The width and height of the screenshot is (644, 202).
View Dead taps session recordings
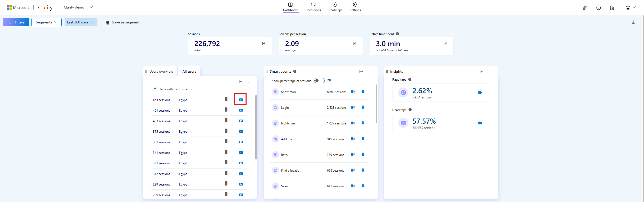480,123
